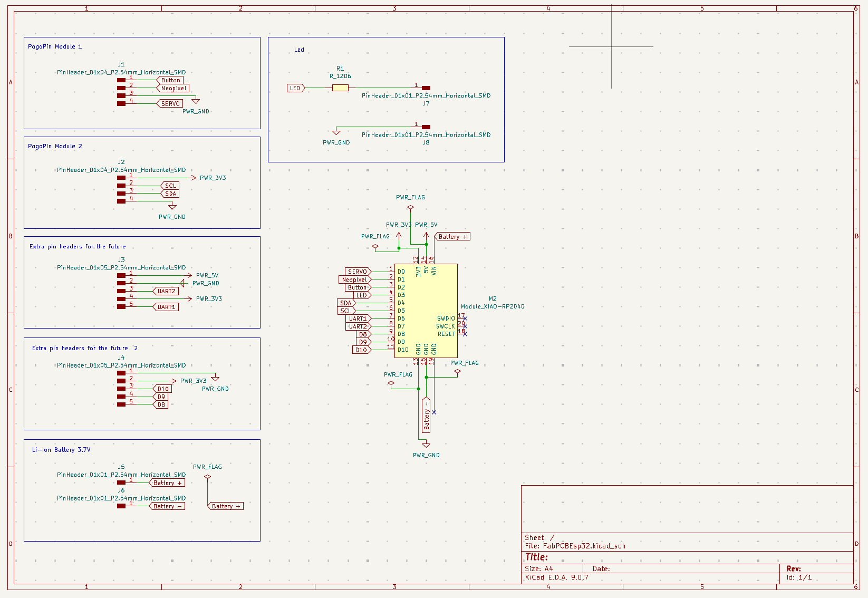868x598 pixels.
Task: Click the J5 reference designator
Action: tap(121, 467)
